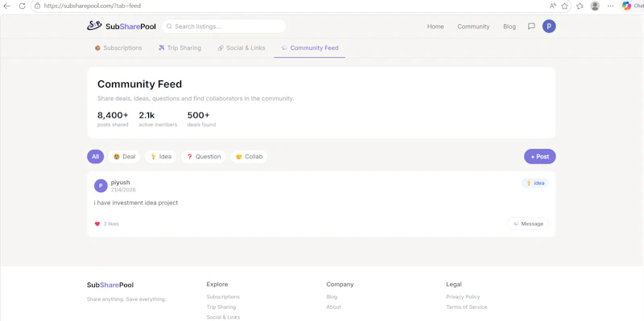Filter feed by Idea
Viewport: 644px width, 321px height.
coord(160,156)
